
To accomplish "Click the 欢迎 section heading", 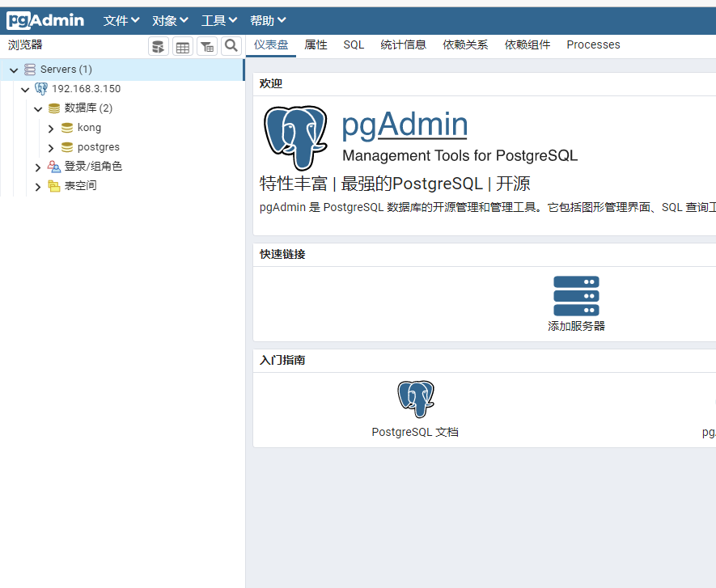I will click(271, 83).
